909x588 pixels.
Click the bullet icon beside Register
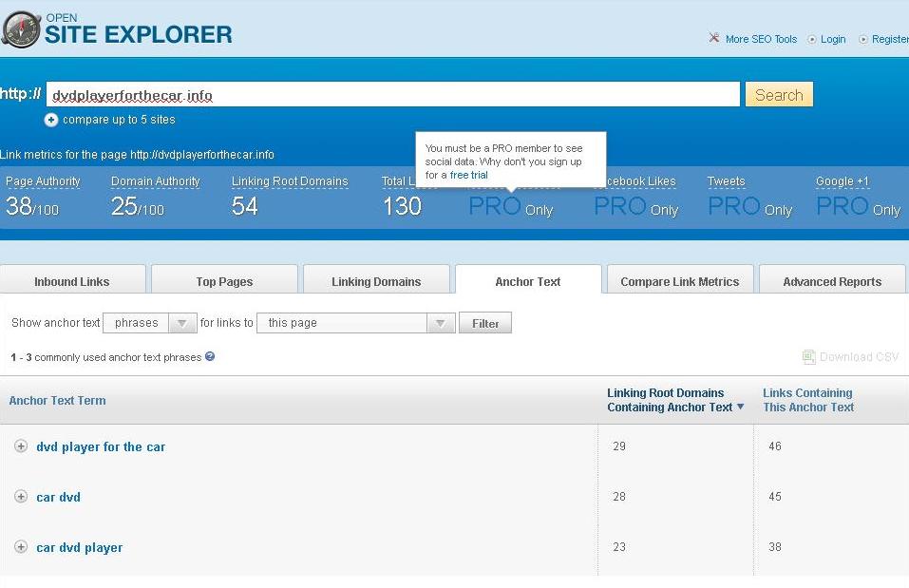pyautogui.click(x=863, y=40)
